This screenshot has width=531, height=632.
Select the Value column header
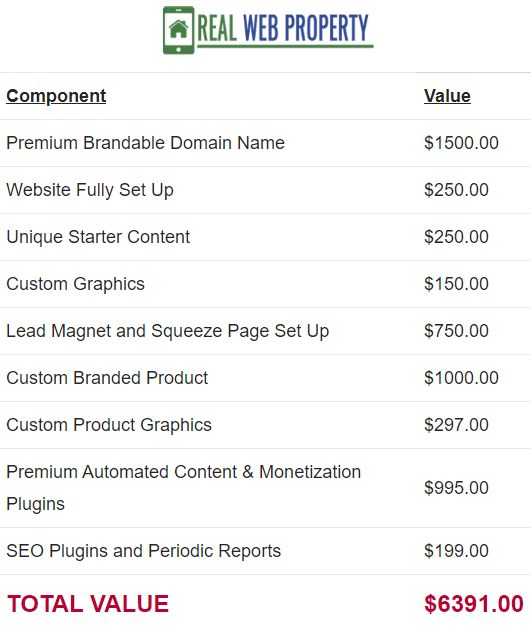(x=447, y=96)
